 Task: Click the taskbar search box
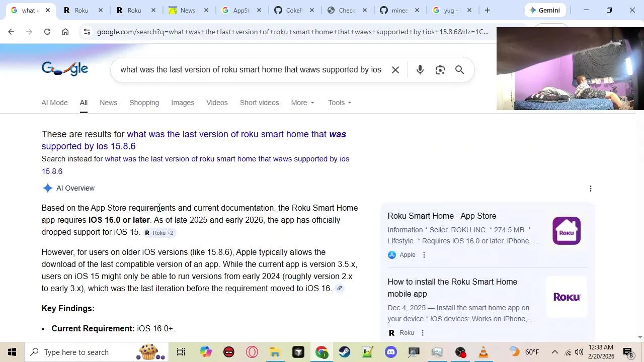97,352
